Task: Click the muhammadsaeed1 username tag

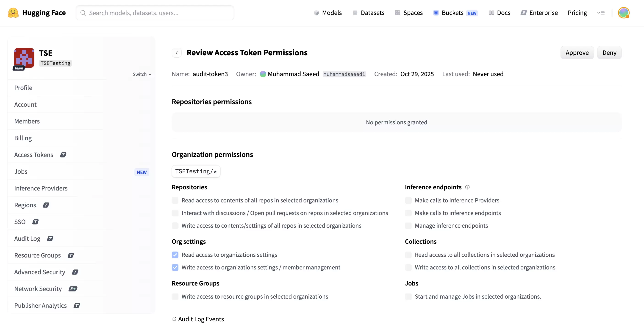Action: pos(344,74)
